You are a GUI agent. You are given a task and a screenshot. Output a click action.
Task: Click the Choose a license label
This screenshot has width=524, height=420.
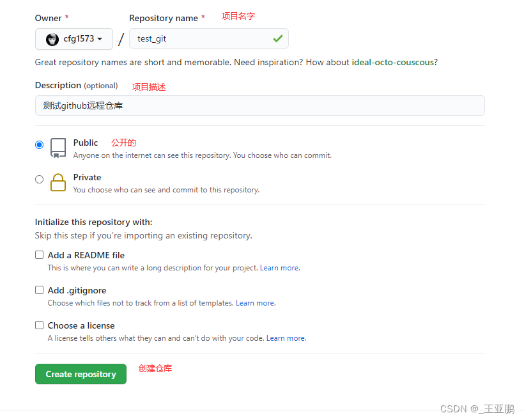click(x=81, y=325)
